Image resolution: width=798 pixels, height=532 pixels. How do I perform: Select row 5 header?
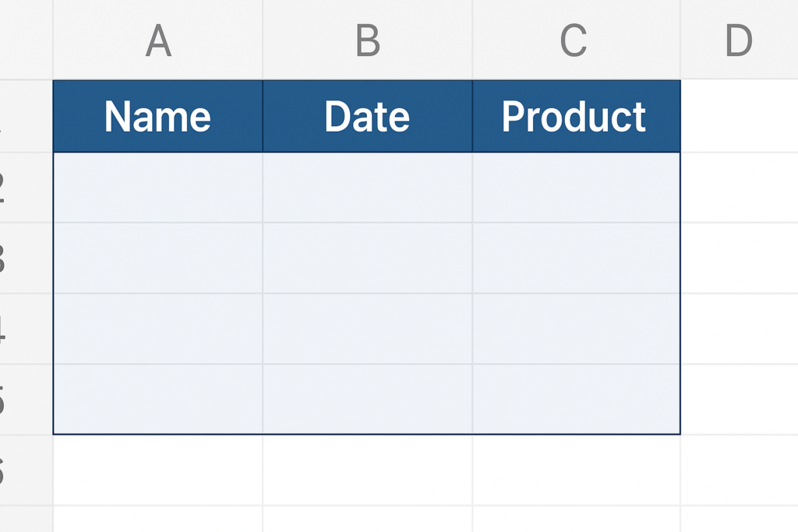pos(26,400)
